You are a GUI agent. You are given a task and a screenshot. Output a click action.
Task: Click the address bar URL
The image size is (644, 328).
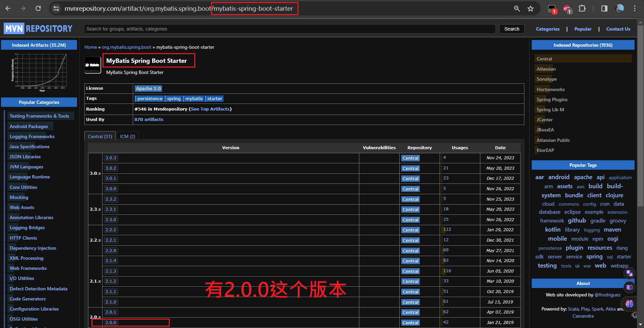click(x=179, y=8)
